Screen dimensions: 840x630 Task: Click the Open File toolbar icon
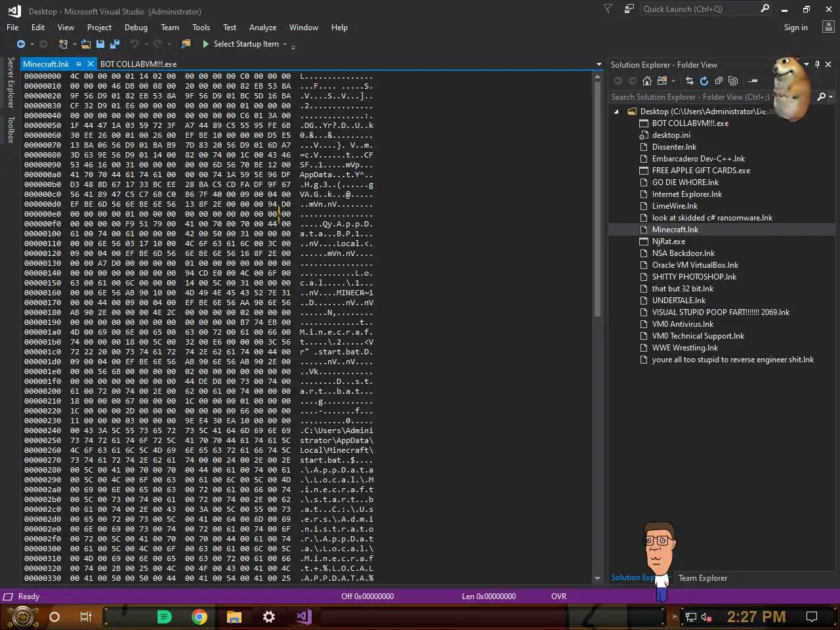(86, 44)
